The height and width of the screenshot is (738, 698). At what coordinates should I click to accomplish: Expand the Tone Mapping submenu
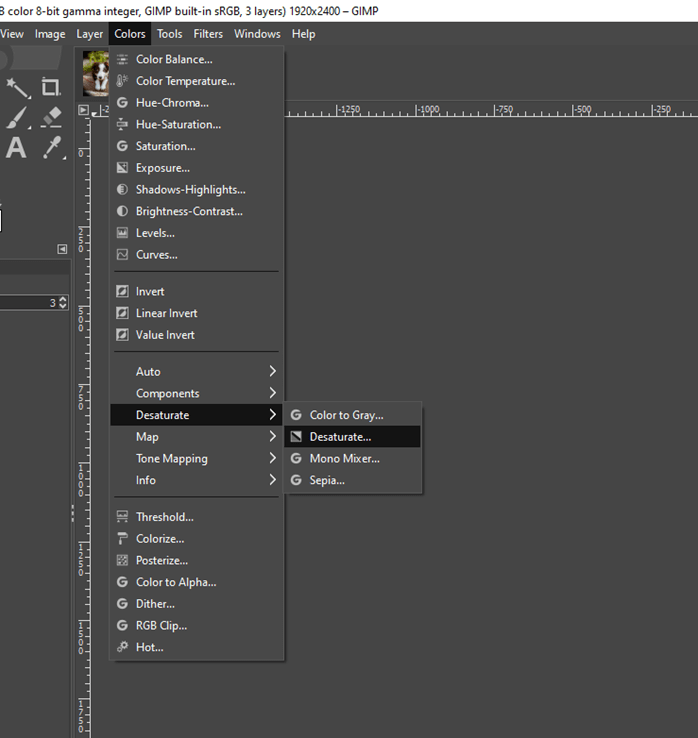click(x=197, y=458)
